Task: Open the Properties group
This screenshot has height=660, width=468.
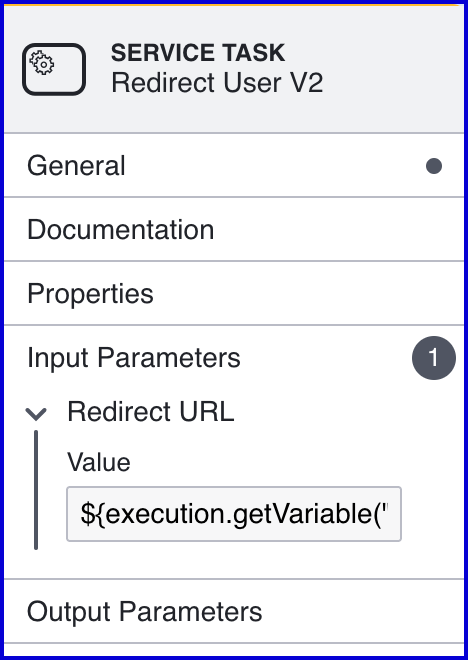Action: [234, 293]
